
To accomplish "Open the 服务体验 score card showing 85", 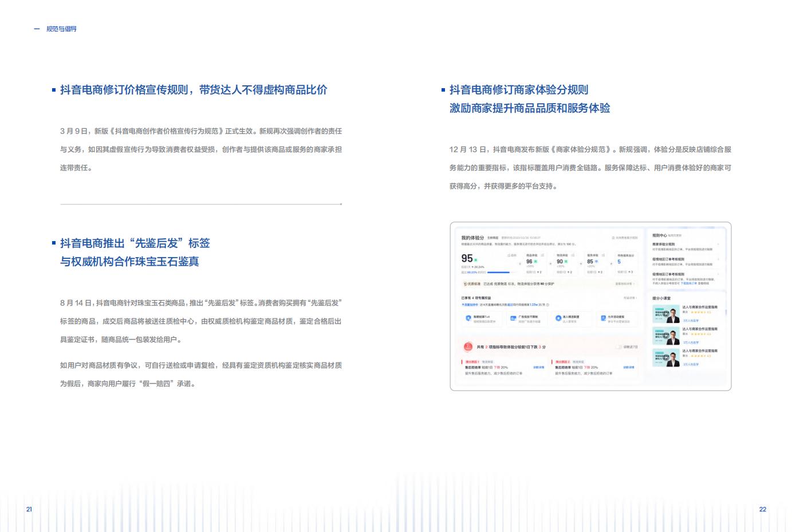I will 596,263.
